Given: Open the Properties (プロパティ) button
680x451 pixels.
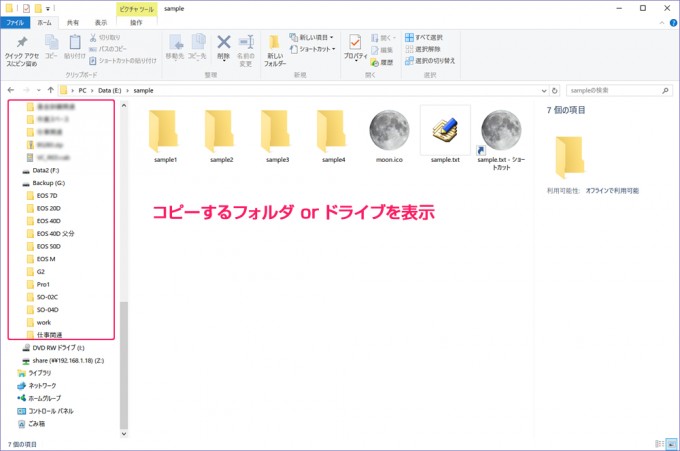Looking at the screenshot, I should 355,48.
